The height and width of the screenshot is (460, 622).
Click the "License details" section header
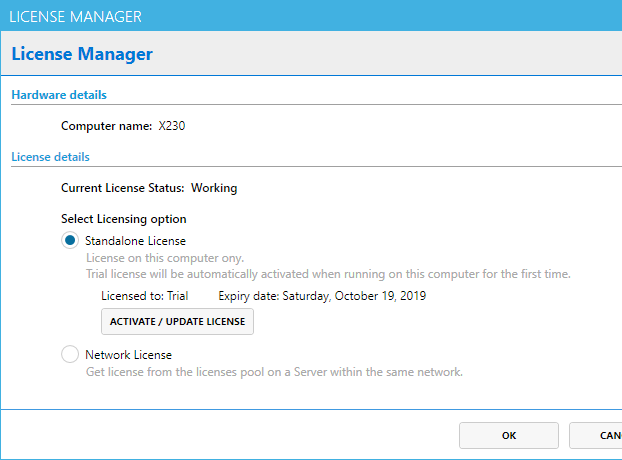[50, 157]
